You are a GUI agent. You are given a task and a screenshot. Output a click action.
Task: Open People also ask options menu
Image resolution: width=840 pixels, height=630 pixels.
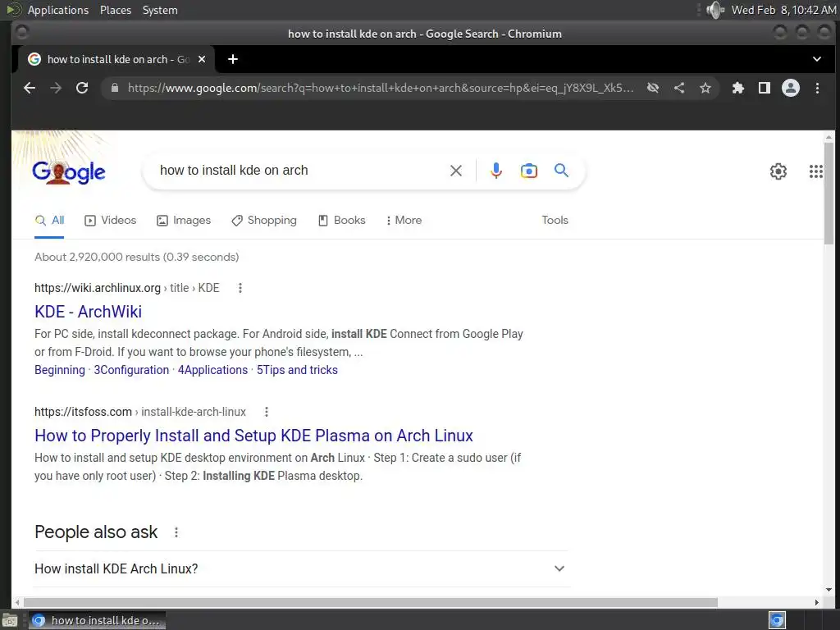176,532
